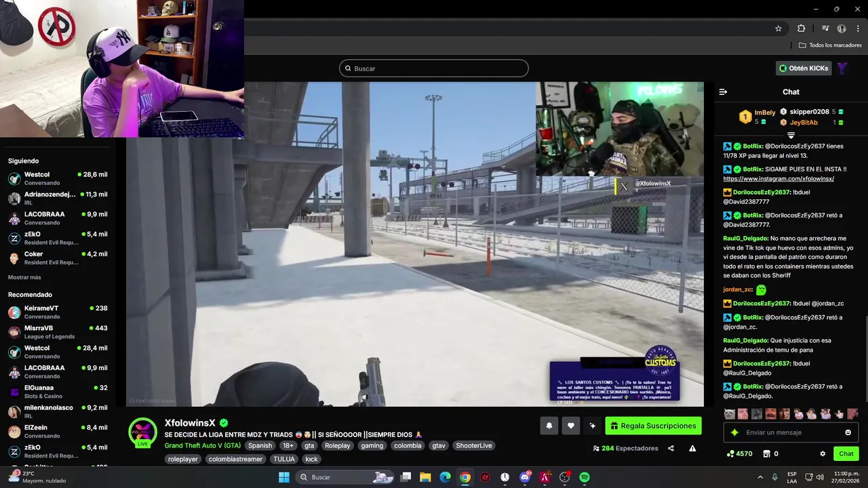Focus the Kick Buscar search field
The image size is (868, 488).
coord(434,68)
